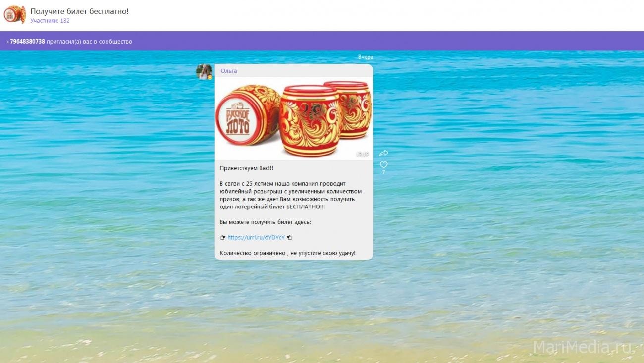The height and width of the screenshot is (363, 644).
Task: Click the sender name Ольга
Action: [x=229, y=71]
